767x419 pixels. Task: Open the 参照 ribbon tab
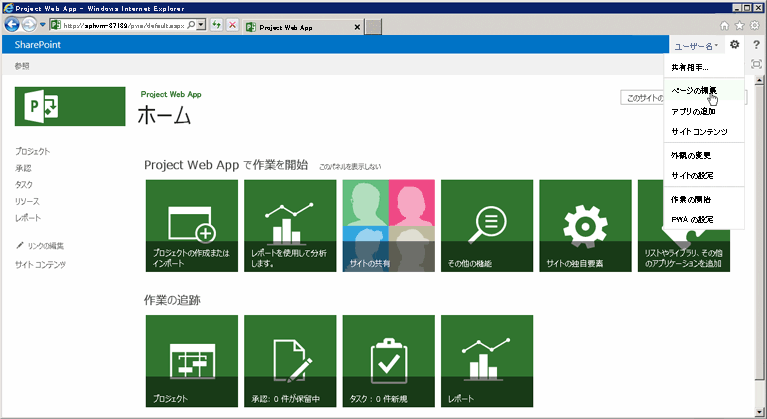coord(22,66)
